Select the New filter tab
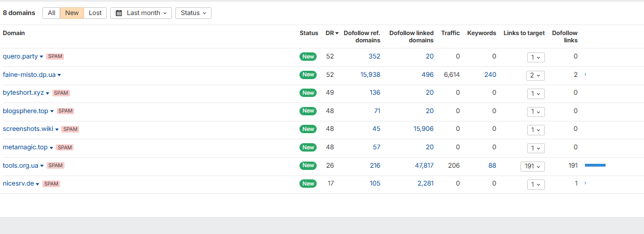 (x=72, y=13)
